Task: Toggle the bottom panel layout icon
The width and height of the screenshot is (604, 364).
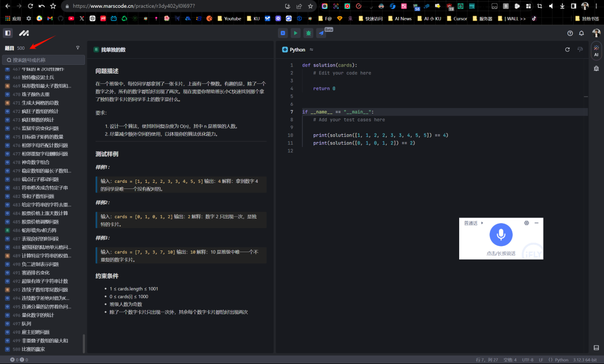Action: (x=596, y=348)
